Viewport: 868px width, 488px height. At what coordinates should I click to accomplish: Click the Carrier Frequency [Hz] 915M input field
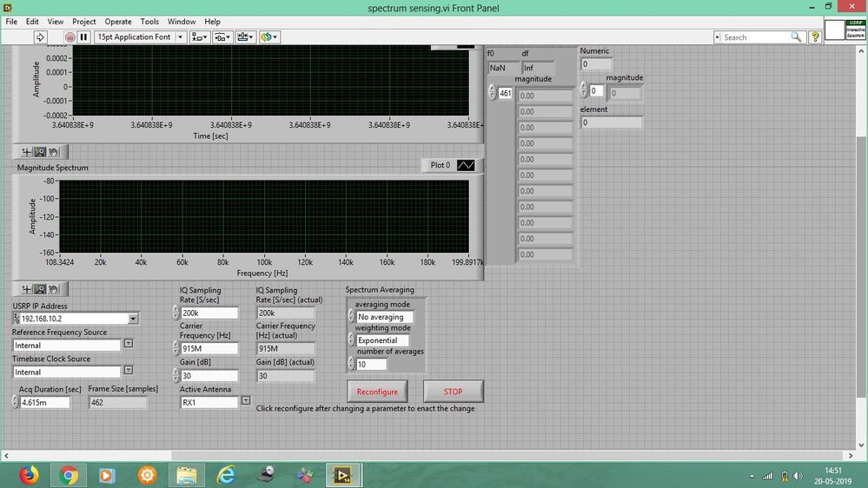coord(209,348)
